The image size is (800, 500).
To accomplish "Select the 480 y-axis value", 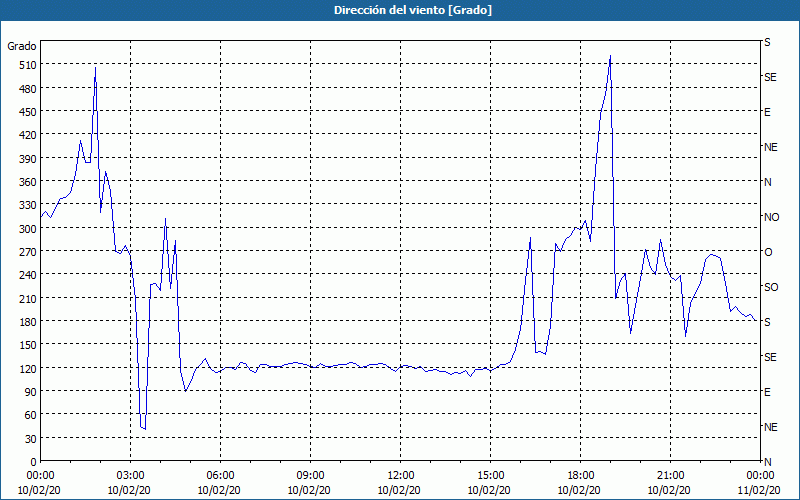I will pos(28,89).
